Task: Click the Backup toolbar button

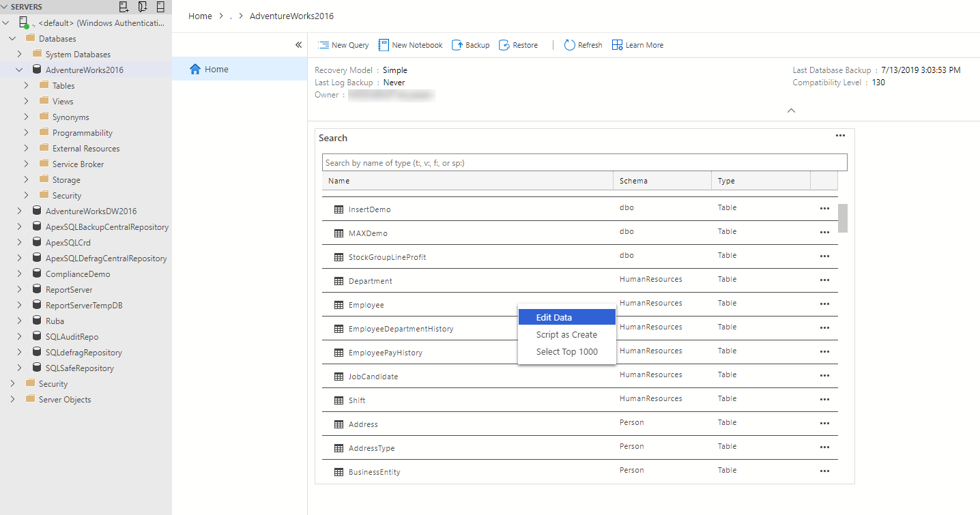Action: click(470, 45)
